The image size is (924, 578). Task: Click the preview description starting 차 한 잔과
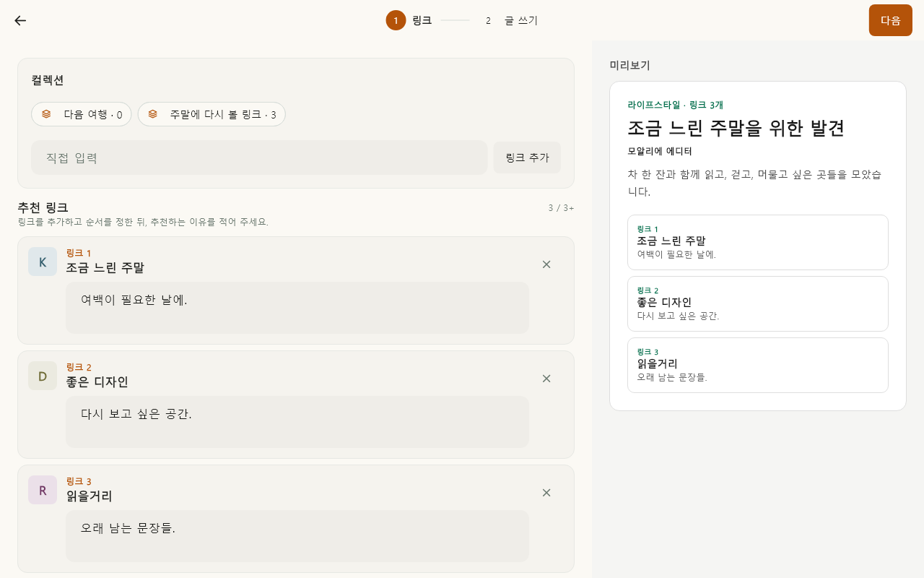pos(754,183)
